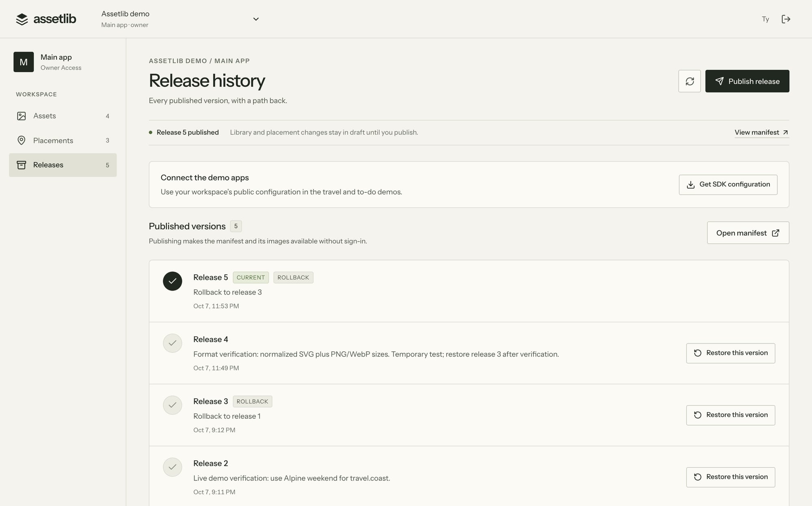The width and height of the screenshot is (812, 506).
Task: Open Placements in the sidebar
Action: pyautogui.click(x=63, y=140)
